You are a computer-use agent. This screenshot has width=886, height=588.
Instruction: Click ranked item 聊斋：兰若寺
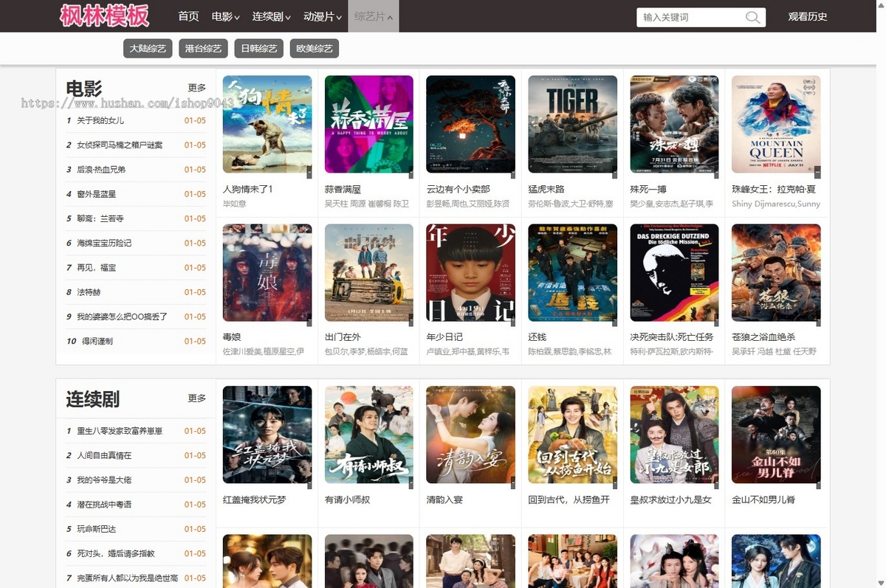click(100, 218)
